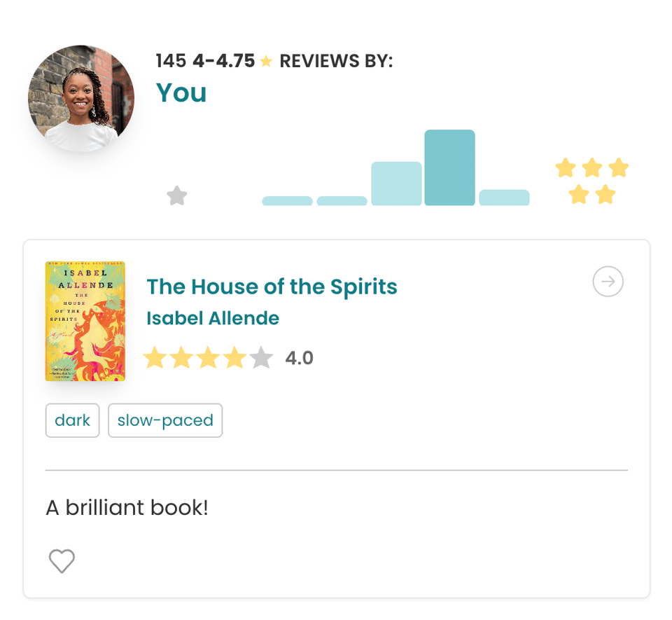Open the review via the circular arrow icon
This screenshot has width=672, height=620.
608,282
